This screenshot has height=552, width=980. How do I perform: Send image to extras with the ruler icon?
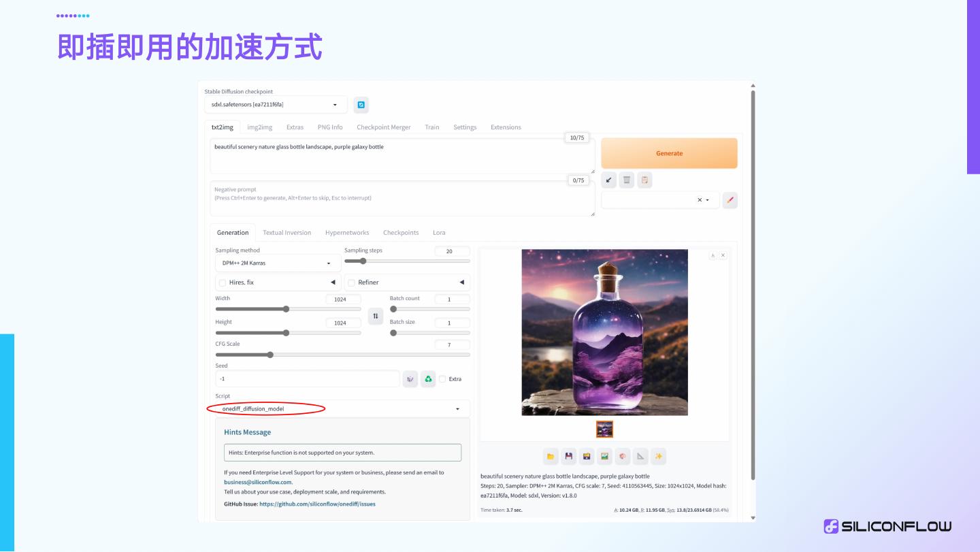[640, 456]
